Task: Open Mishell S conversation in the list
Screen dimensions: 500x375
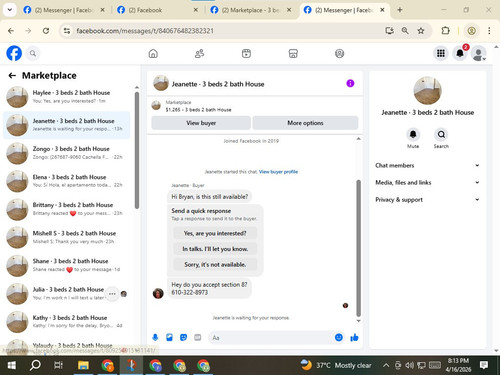Action: (x=67, y=237)
